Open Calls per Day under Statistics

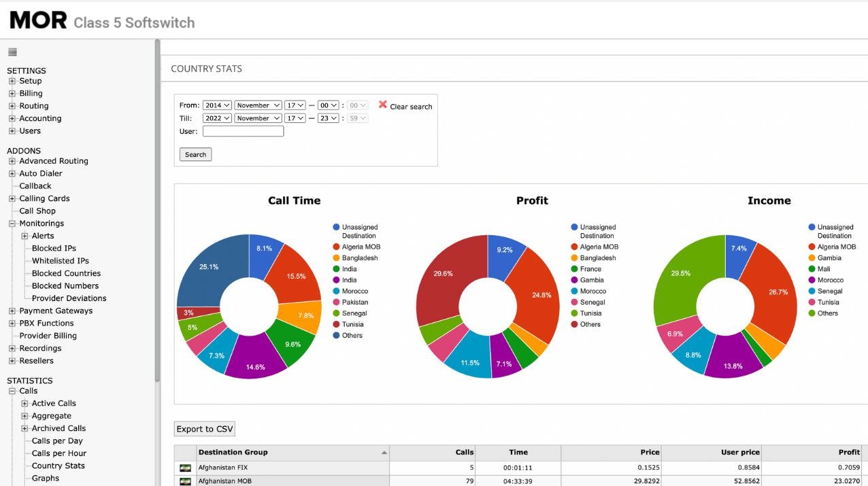coord(57,440)
